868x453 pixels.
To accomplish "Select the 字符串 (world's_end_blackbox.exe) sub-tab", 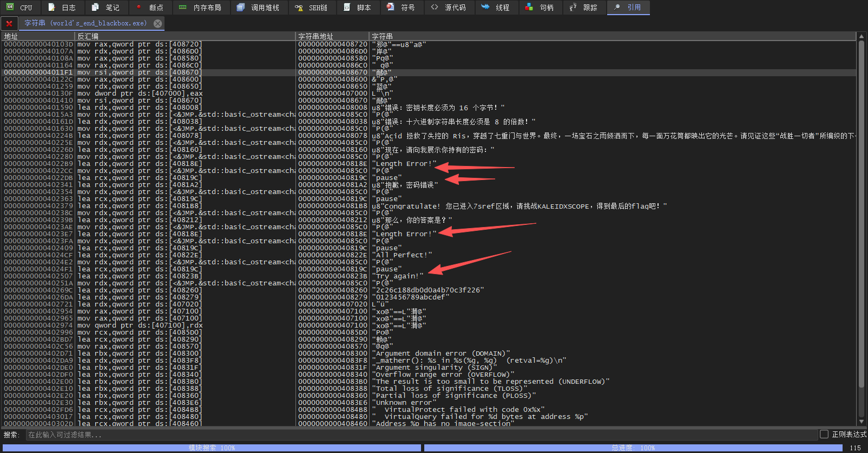I will point(86,23).
